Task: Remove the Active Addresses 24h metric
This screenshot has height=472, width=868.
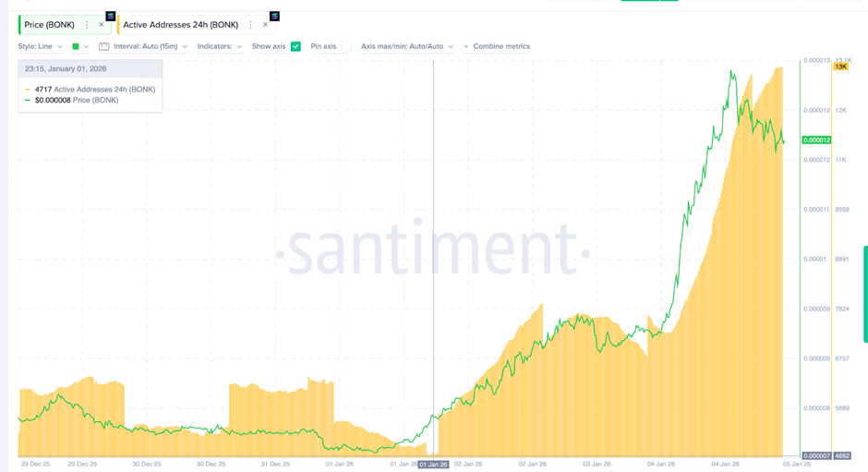Action: tap(265, 25)
